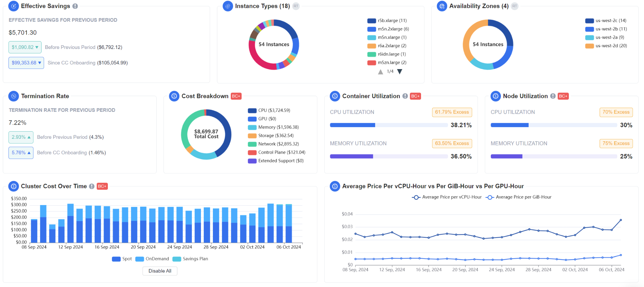Click the info icon beside Effective Savings

click(75, 6)
